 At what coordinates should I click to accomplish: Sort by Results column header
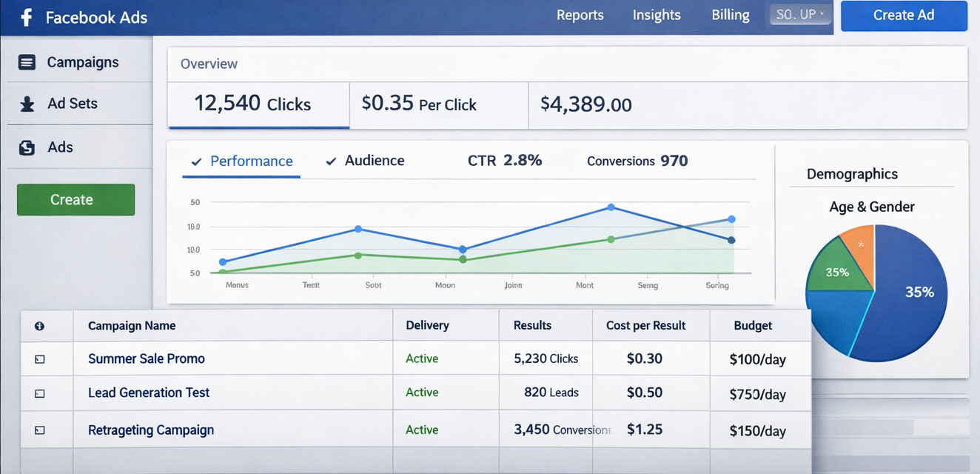532,325
